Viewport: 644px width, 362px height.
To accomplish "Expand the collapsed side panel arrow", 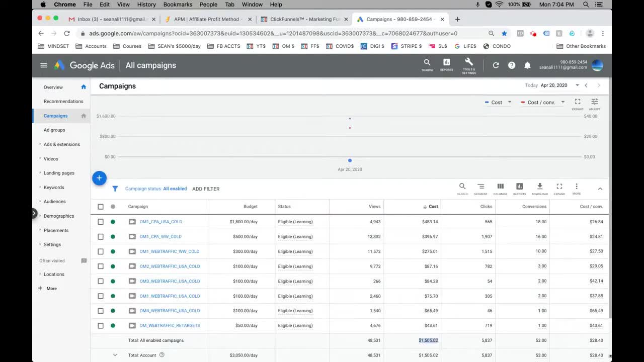I will click(x=34, y=213).
